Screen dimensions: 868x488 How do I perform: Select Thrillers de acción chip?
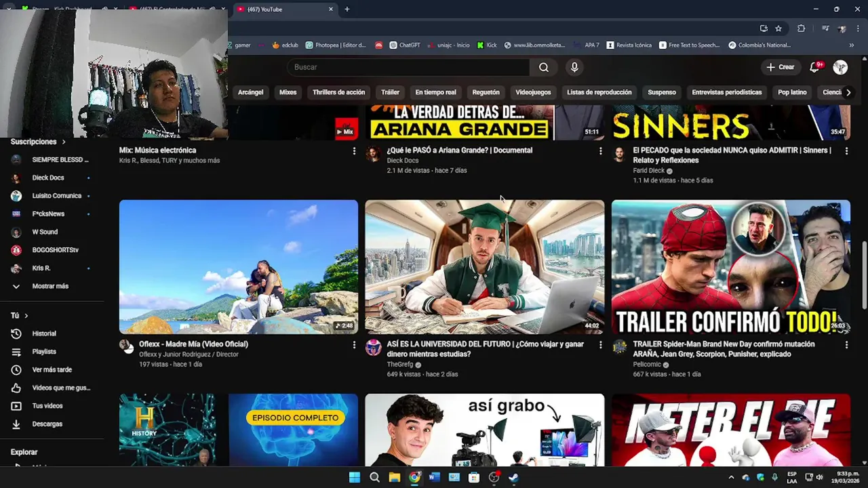point(338,92)
